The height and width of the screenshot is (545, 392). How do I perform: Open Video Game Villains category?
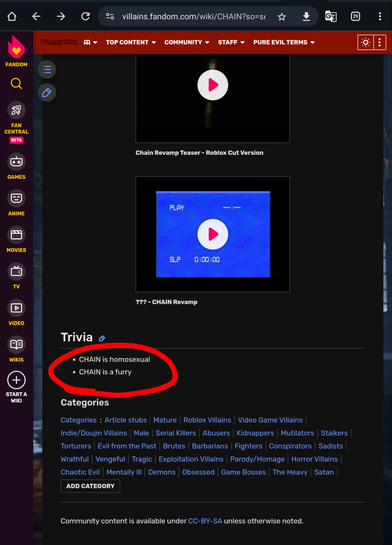[270, 420]
